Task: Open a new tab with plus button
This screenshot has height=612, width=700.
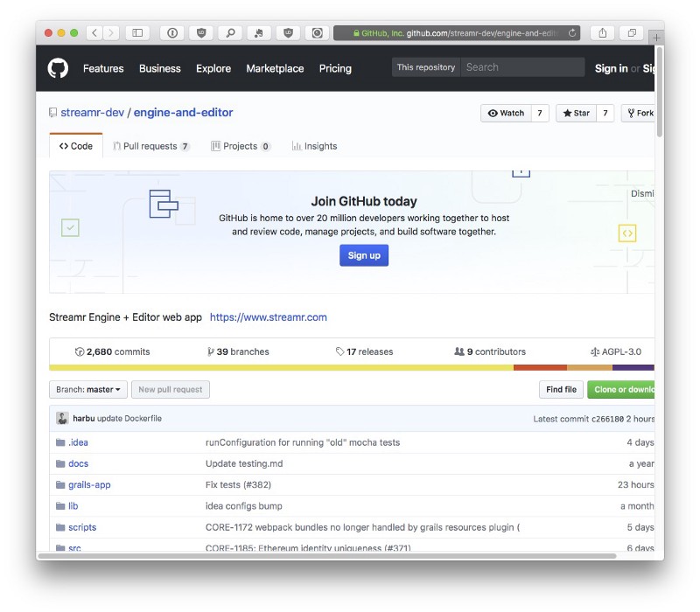Action: pyautogui.click(x=656, y=38)
